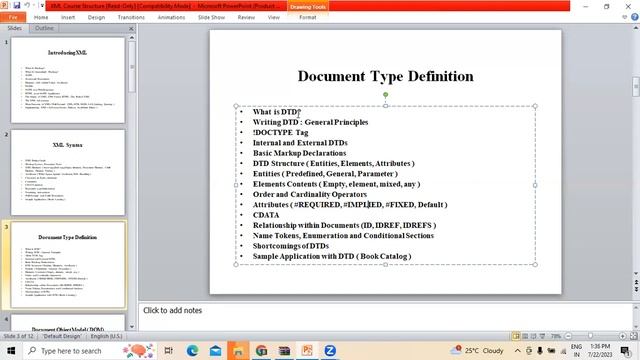The height and width of the screenshot is (360, 640).
Task: Click the zoom percentage level button
Action: click(x=556, y=336)
